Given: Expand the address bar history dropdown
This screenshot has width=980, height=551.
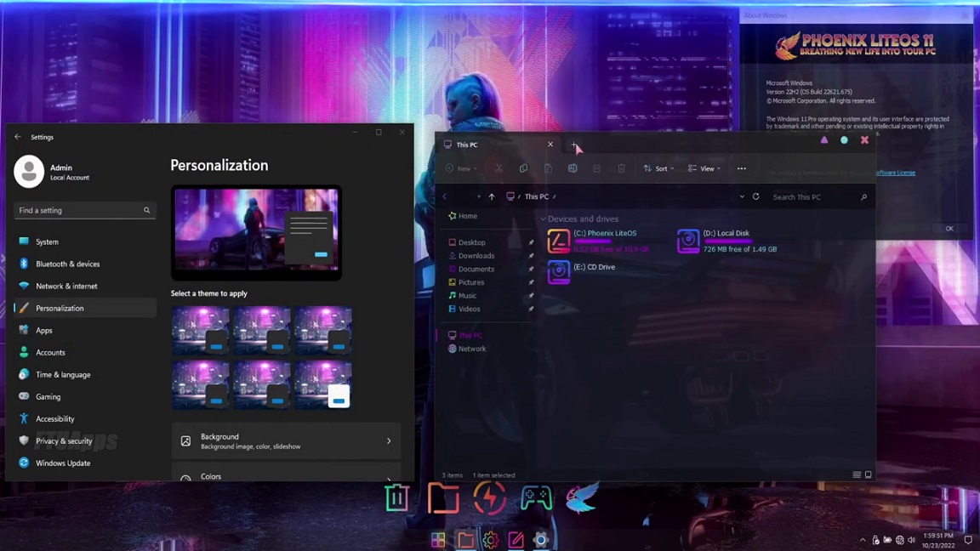Looking at the screenshot, I should coord(742,196).
